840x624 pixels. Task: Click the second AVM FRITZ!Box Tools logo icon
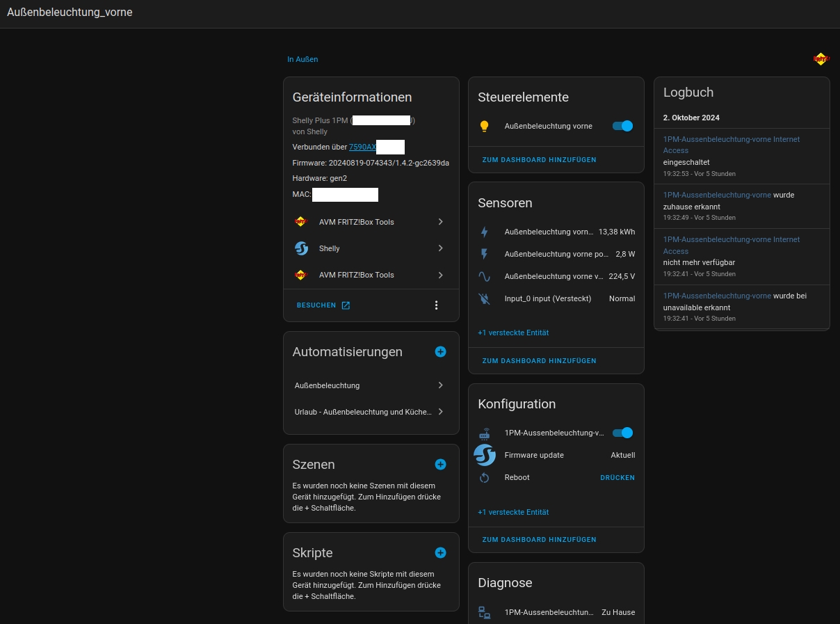[300, 275]
